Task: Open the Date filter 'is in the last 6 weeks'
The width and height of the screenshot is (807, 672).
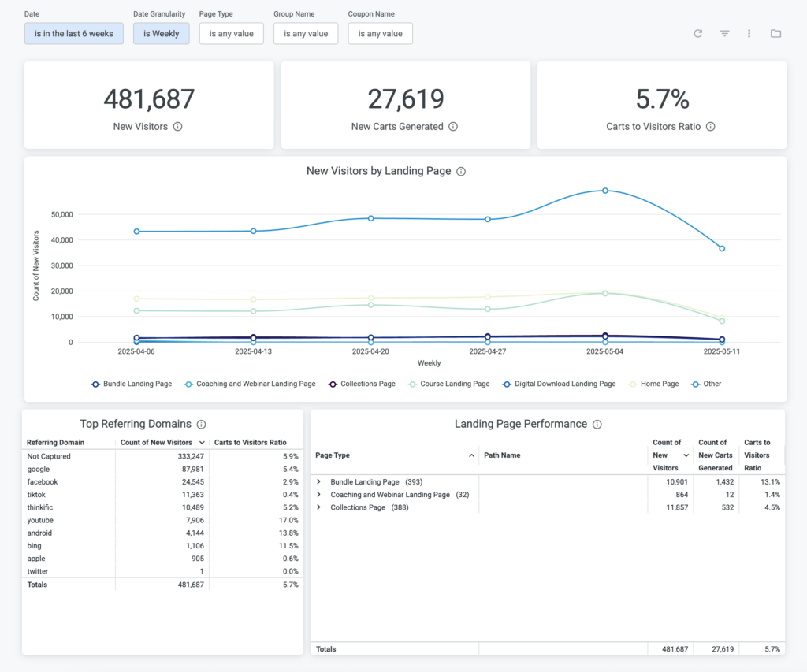Action: (73, 34)
